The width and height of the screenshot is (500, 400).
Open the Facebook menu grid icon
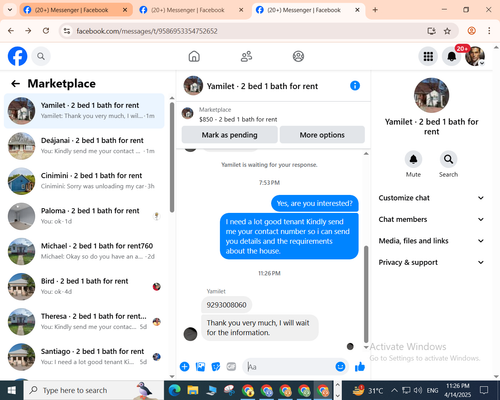coord(428,56)
